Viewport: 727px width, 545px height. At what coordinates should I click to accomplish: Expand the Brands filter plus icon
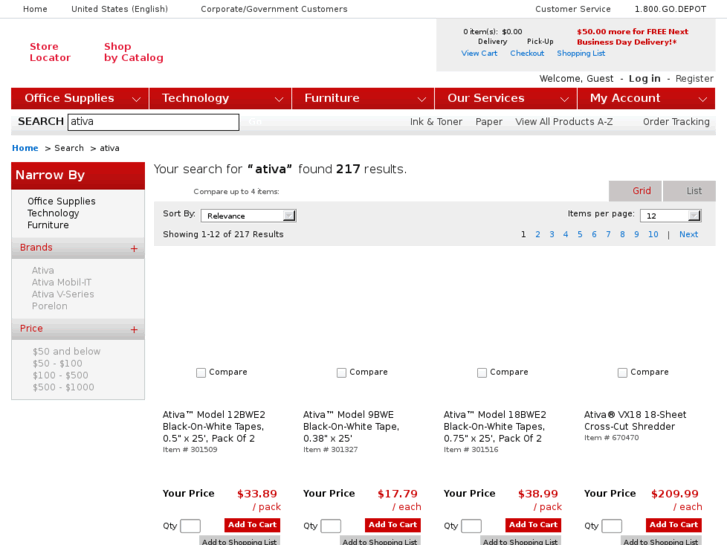pos(134,249)
